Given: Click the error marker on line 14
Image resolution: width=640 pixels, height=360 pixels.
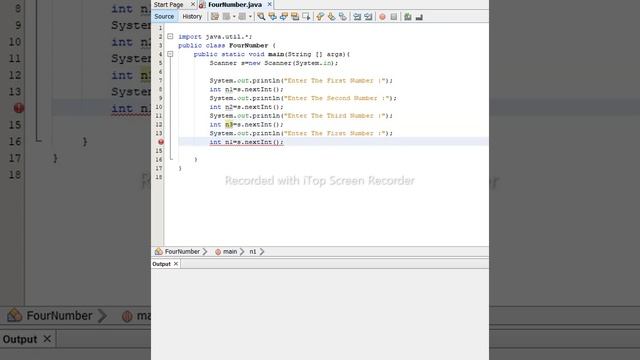Looking at the screenshot, I should point(161,142).
